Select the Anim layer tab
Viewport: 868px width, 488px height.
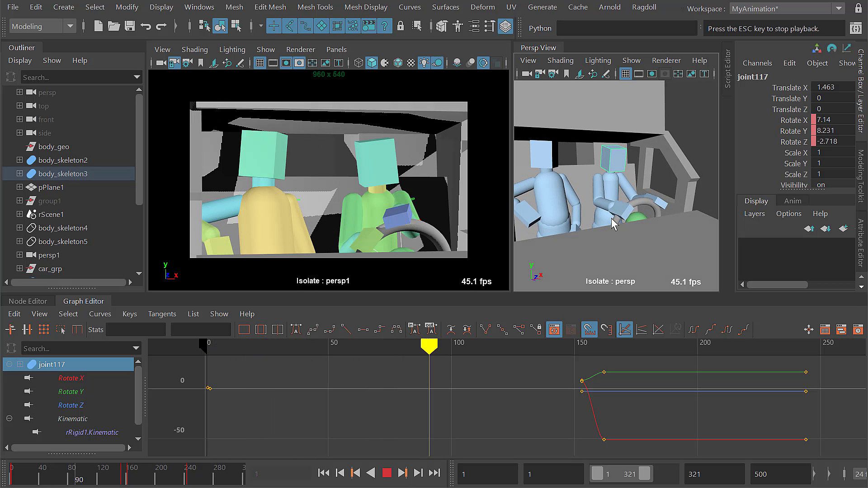point(792,201)
